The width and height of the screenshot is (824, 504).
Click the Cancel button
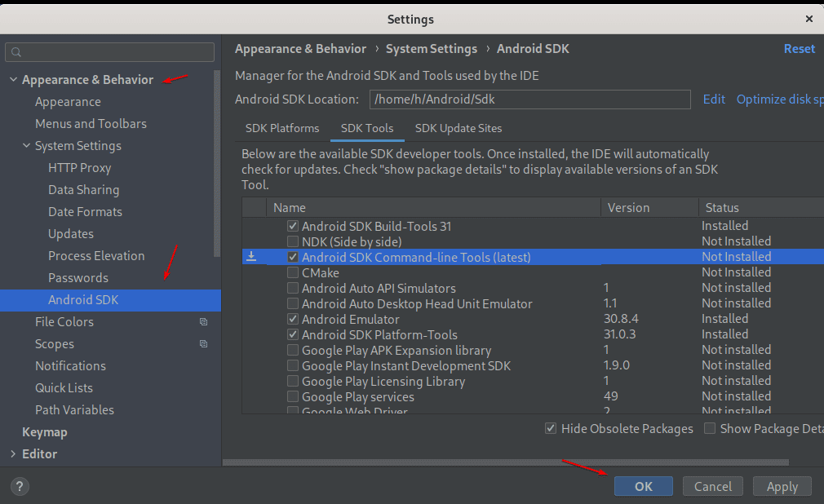712,486
